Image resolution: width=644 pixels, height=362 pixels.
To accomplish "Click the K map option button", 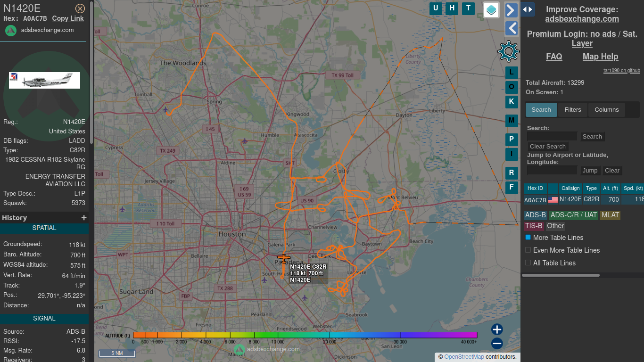I will pyautogui.click(x=512, y=102).
